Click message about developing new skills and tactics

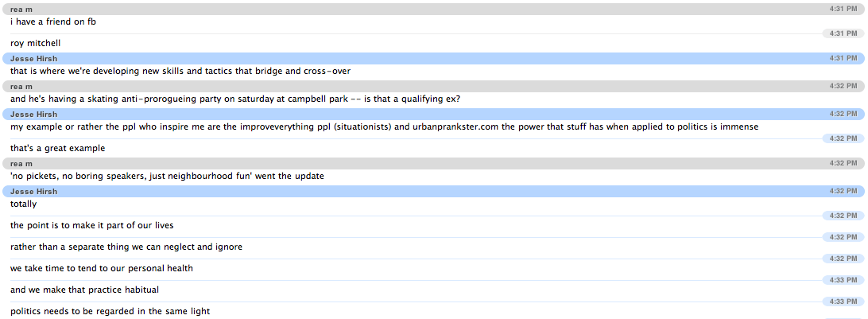tap(180, 71)
